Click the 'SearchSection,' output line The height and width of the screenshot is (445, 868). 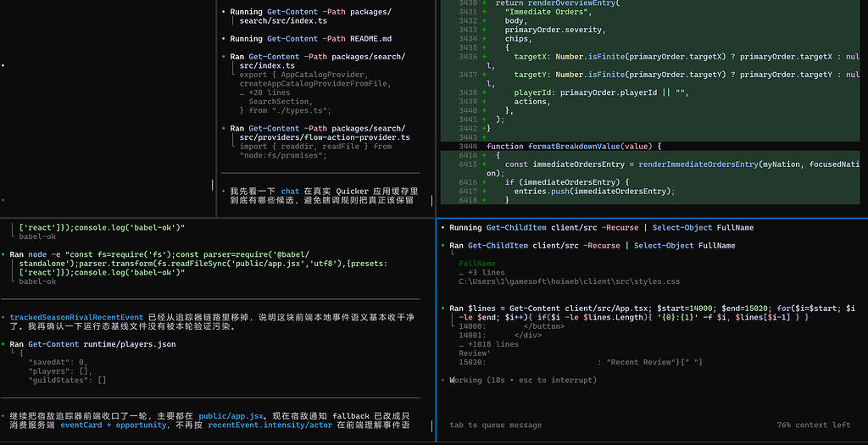281,101
